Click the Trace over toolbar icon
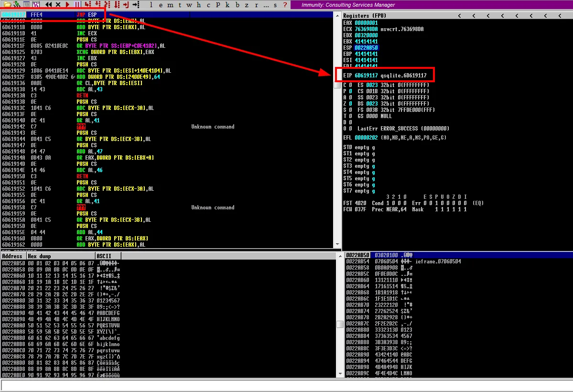 coord(117,4)
